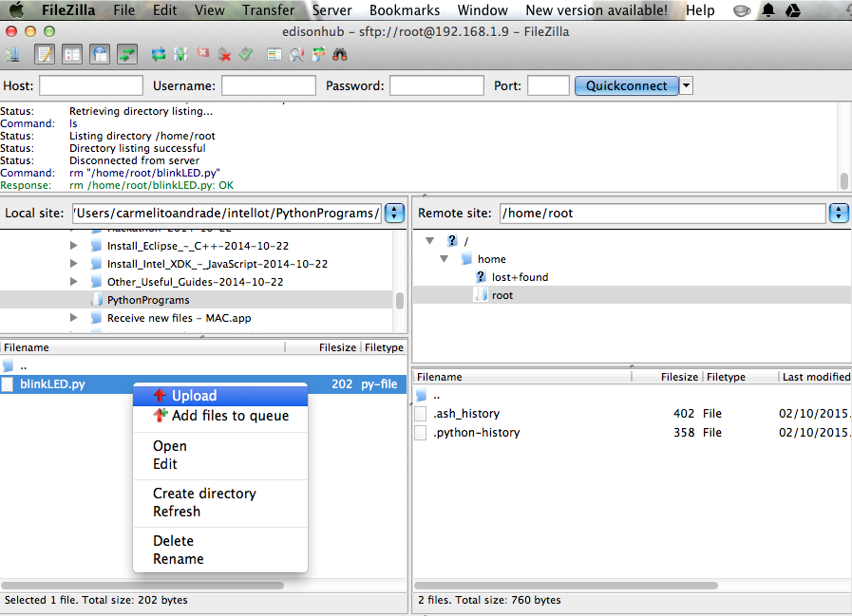Select the remote root folder tree item

(x=502, y=295)
